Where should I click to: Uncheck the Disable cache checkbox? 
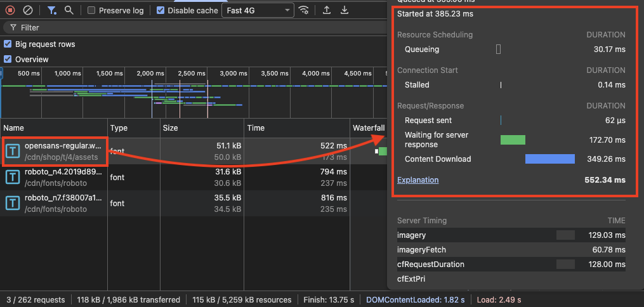coord(161,10)
